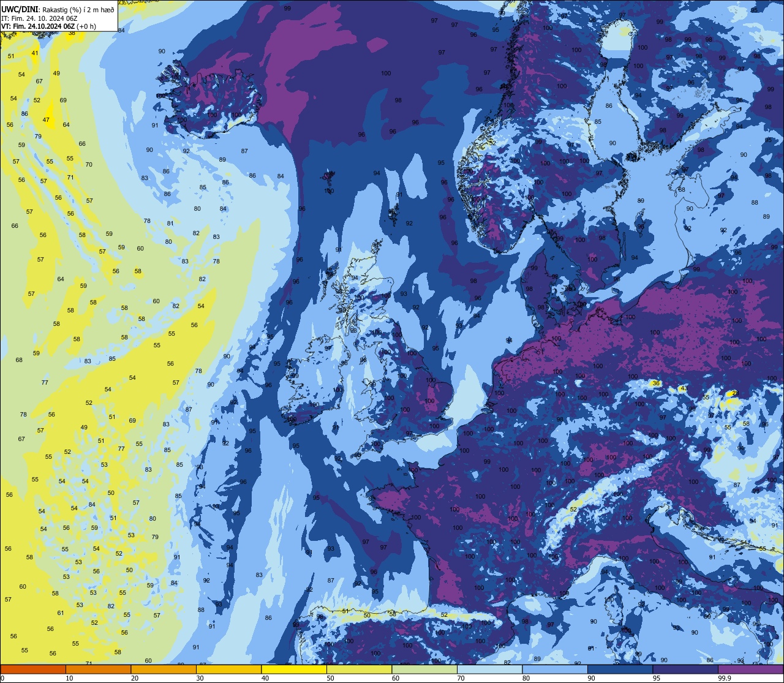This screenshot has width=784, height=683.
Task: Click the humidity value '47' on the map
Action: click(x=46, y=120)
